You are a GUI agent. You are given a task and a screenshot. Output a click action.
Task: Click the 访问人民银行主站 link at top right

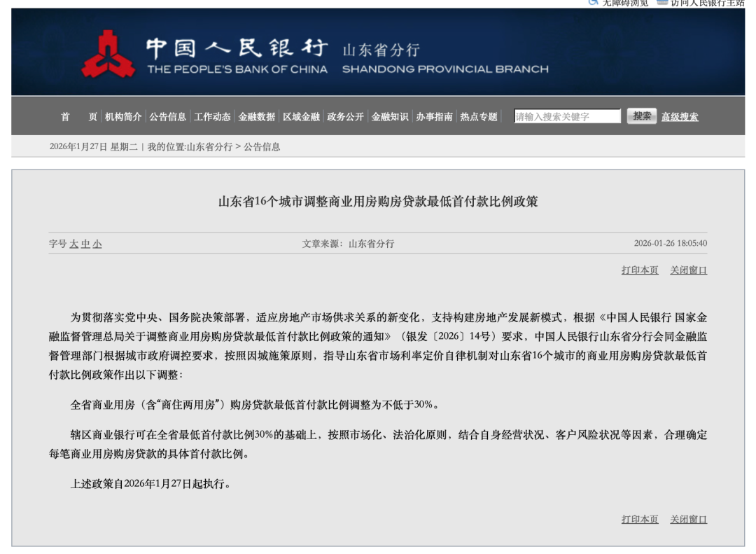click(x=706, y=3)
